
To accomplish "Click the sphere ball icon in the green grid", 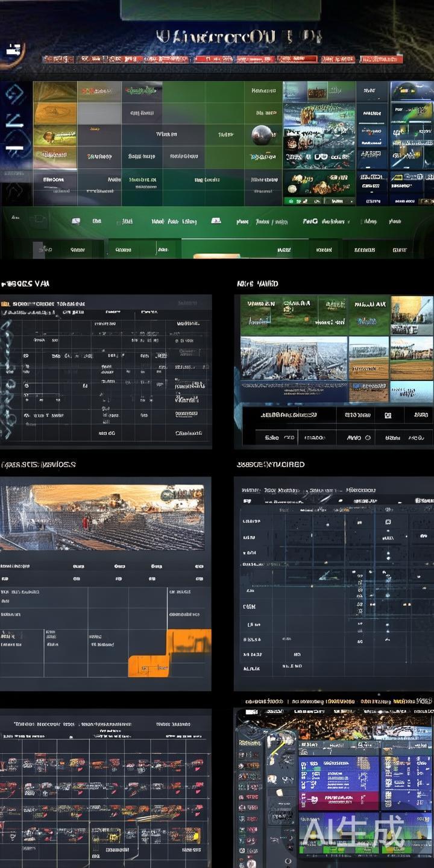I will 263,134.
